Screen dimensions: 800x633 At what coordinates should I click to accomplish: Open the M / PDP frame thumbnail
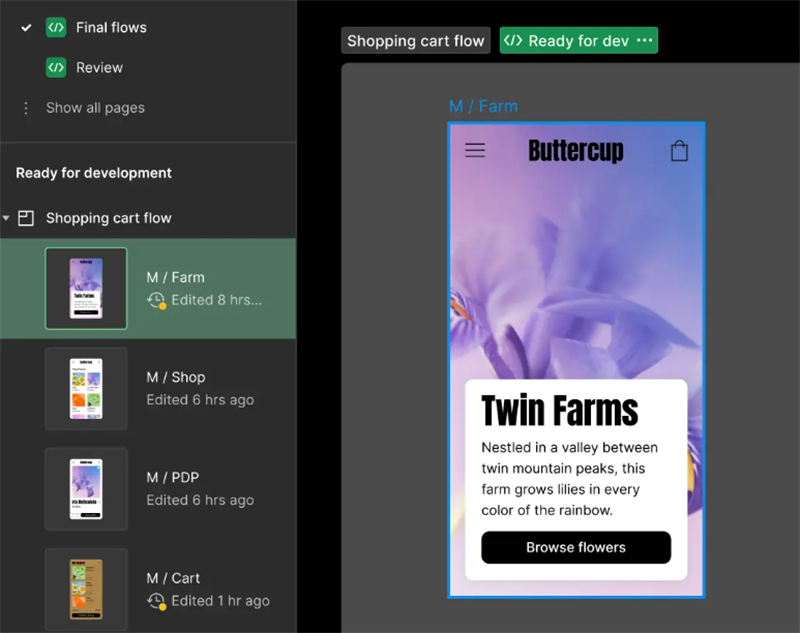(x=86, y=489)
